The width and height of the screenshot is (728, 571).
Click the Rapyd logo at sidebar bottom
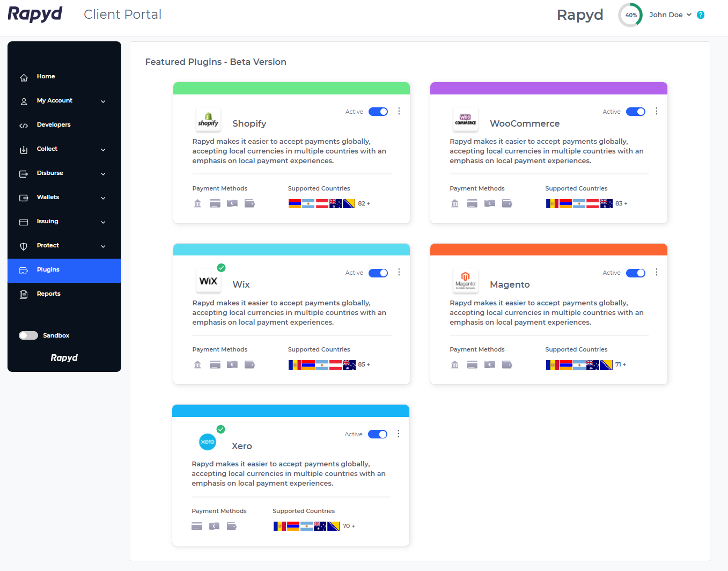pyautogui.click(x=64, y=358)
